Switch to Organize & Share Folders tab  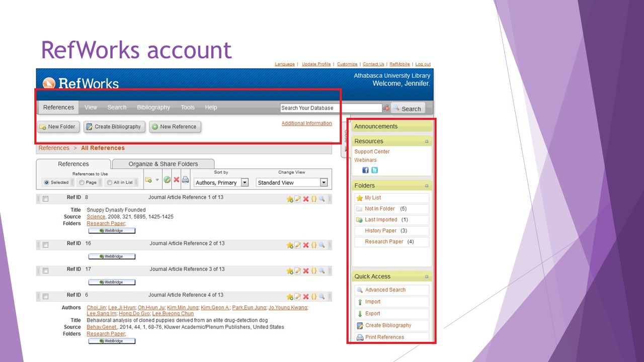163,164
